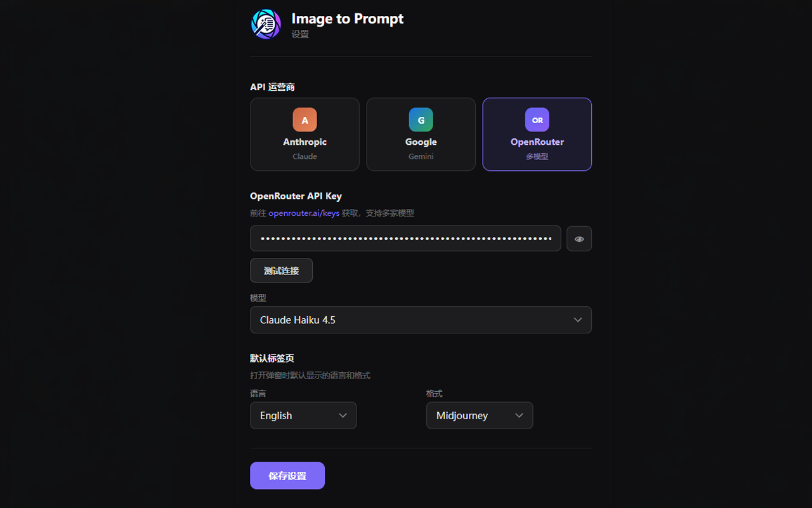Image resolution: width=812 pixels, height=508 pixels.
Task: Click the Image to Prompt title text
Action: [348, 19]
